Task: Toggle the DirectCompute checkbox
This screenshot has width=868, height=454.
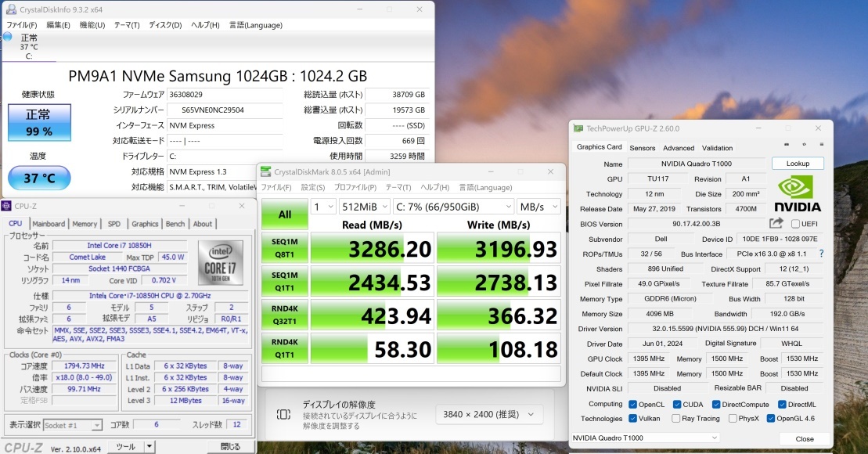Action: tap(716, 404)
